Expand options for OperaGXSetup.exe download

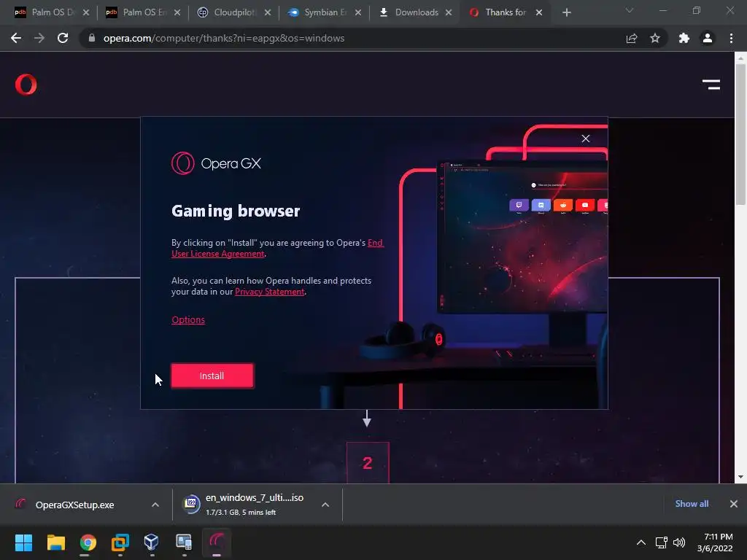click(155, 505)
